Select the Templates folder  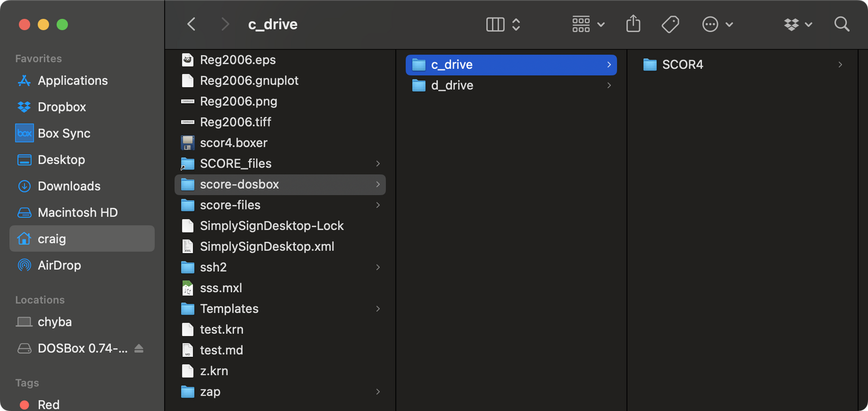click(x=229, y=309)
